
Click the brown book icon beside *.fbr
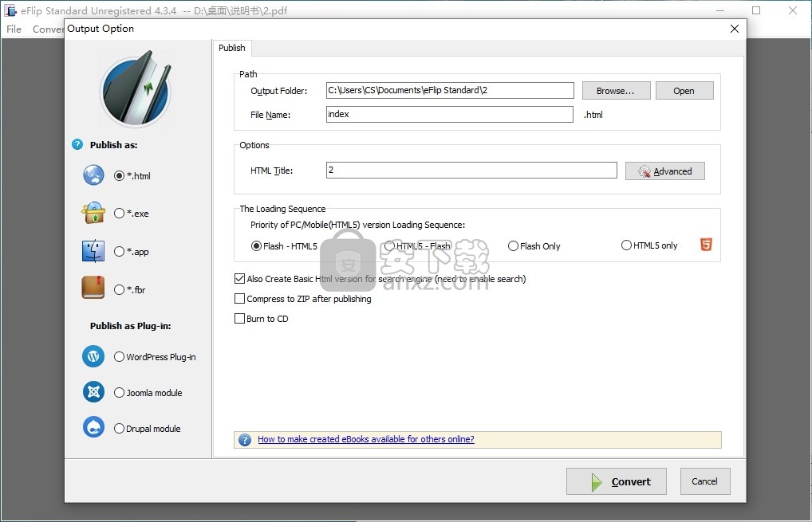pos(93,288)
